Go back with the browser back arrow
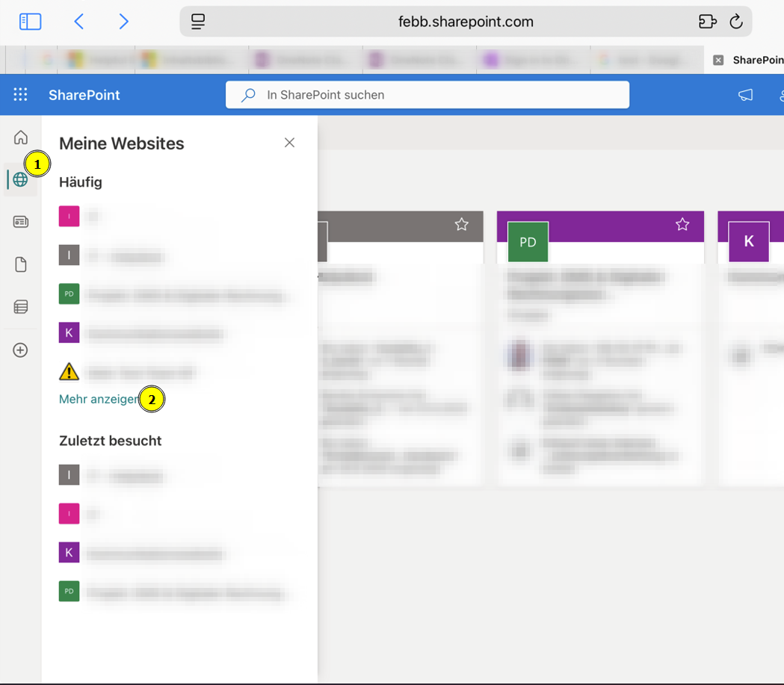The width and height of the screenshot is (784, 685). coord(79,22)
